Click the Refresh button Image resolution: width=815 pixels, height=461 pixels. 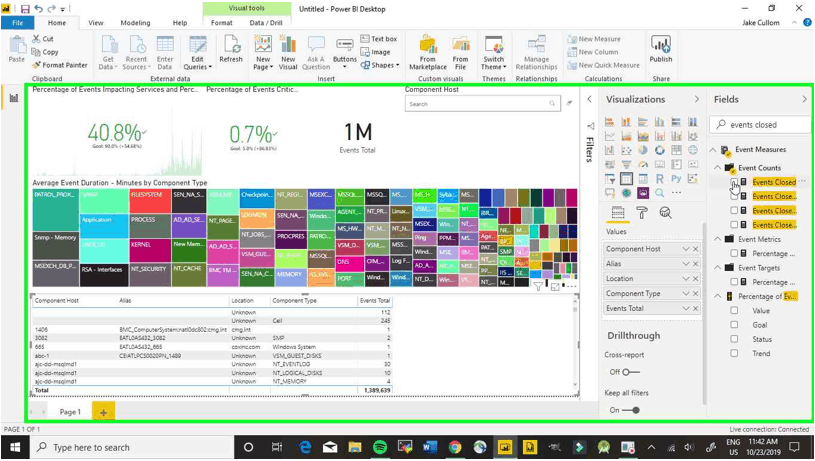[x=231, y=49]
